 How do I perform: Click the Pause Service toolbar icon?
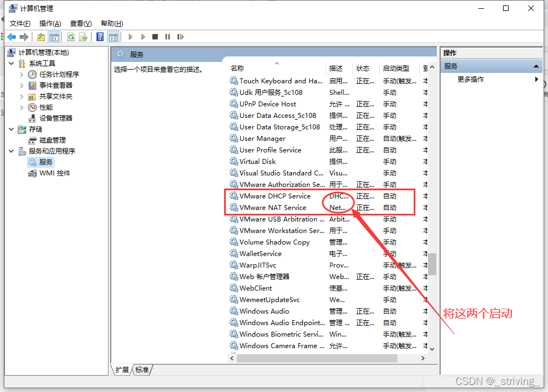pyautogui.click(x=168, y=37)
